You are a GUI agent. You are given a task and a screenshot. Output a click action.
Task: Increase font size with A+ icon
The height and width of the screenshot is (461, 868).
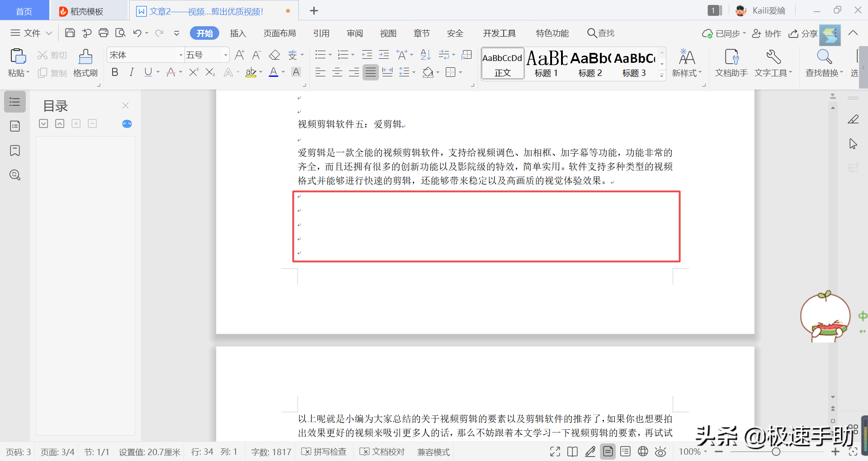[x=240, y=55]
